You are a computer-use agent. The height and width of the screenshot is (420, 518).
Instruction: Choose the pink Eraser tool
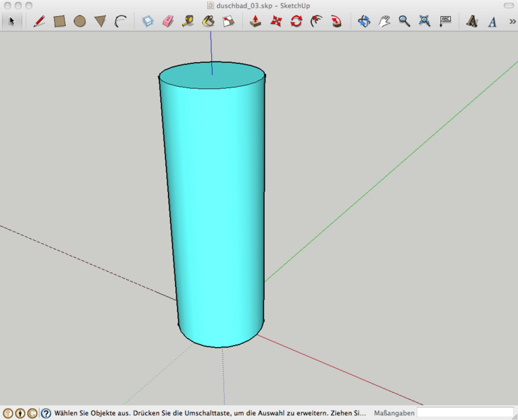click(x=167, y=21)
